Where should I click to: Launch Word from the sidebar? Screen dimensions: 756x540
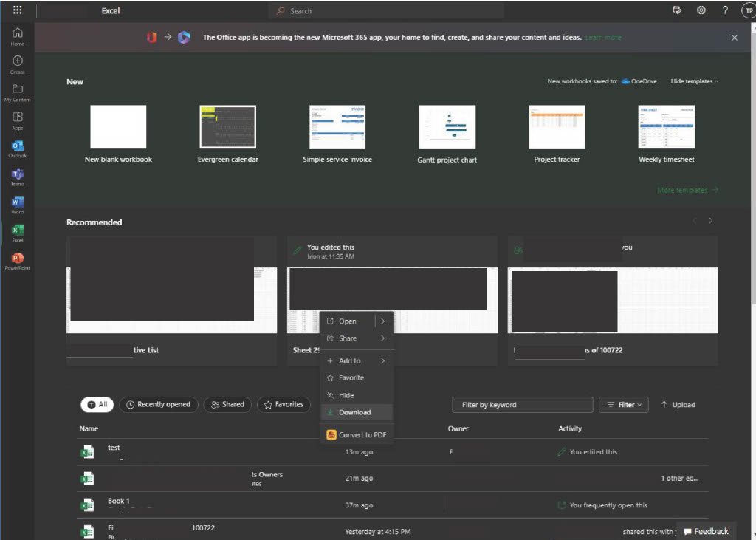click(18, 205)
